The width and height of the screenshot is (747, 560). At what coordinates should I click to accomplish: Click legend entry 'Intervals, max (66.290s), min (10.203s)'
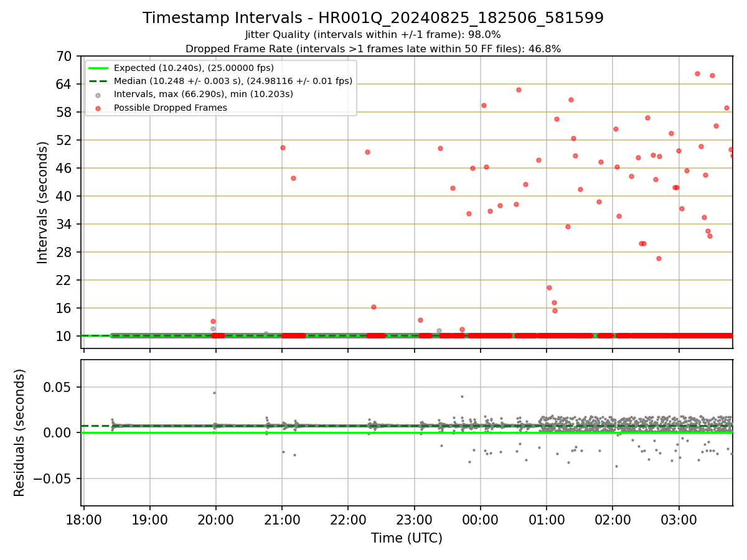pos(203,94)
